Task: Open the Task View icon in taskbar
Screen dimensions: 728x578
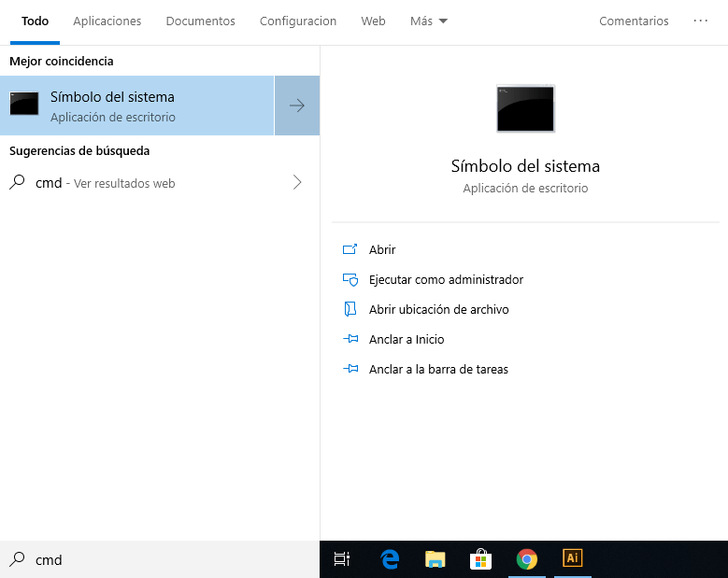Action: 342,559
